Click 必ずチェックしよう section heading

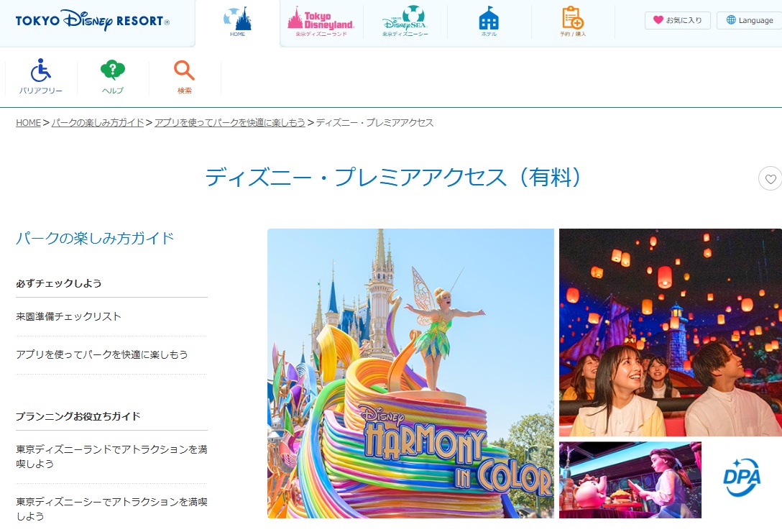pos(59,283)
